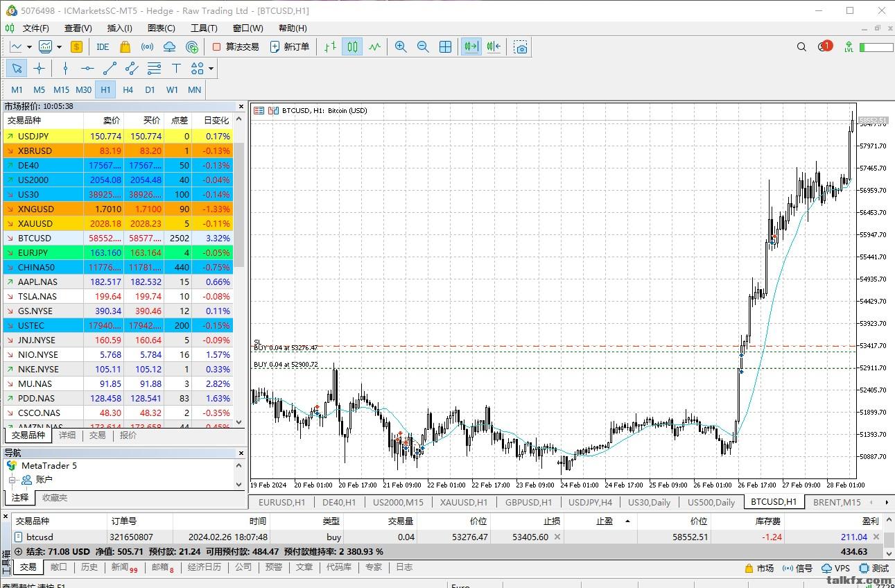
Task: Switch chart to line chart style
Action: (374, 46)
